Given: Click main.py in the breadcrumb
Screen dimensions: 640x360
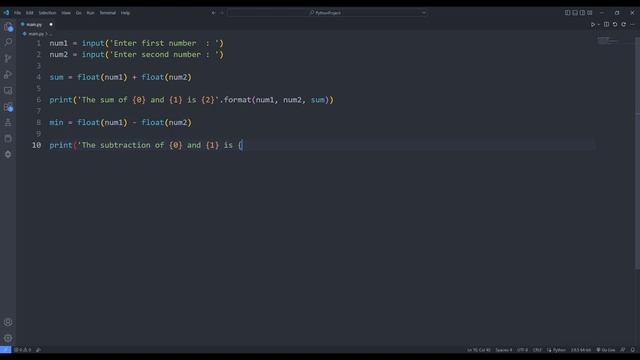Looking at the screenshot, I should tap(36, 34).
